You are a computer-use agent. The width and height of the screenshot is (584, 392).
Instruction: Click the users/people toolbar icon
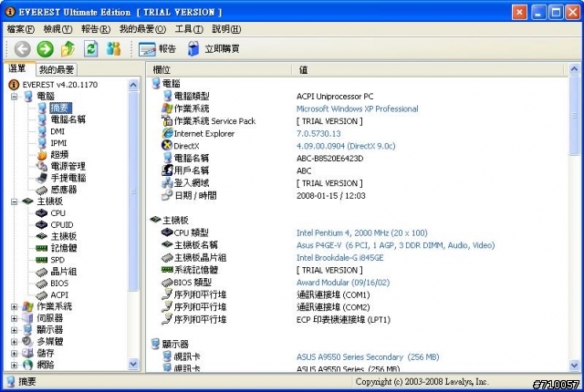[x=113, y=48]
